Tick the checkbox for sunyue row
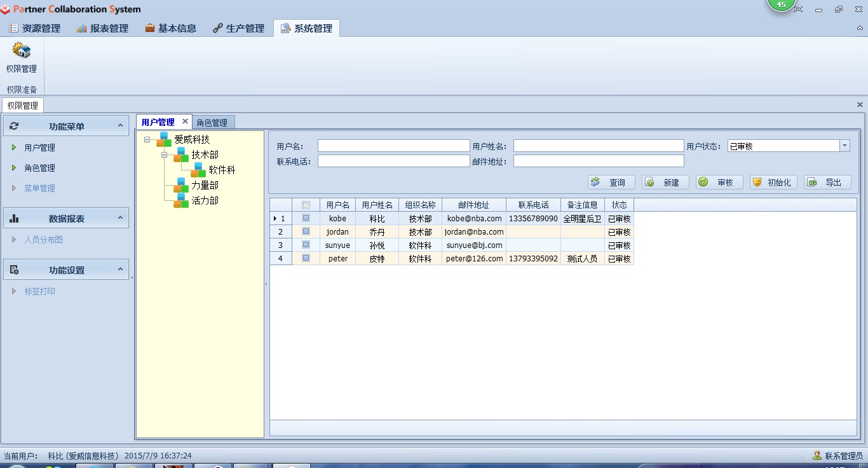Screen dimensions: 868x468 (x=306, y=245)
